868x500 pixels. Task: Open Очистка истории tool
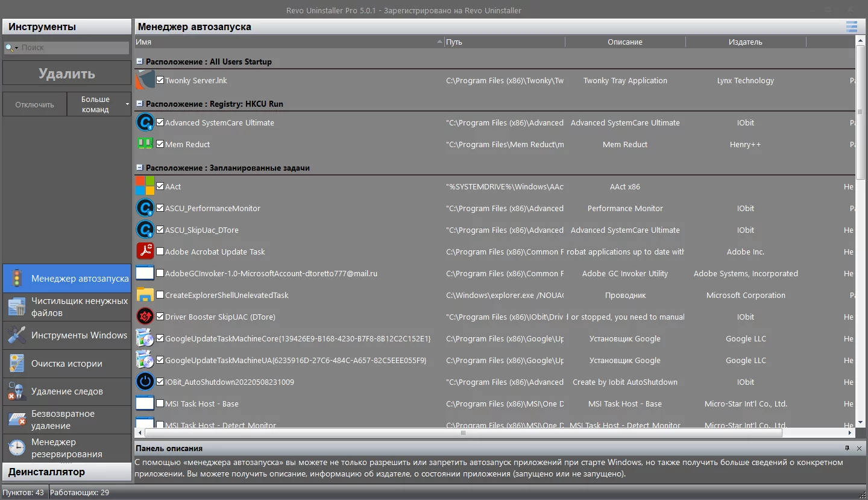pyautogui.click(x=67, y=363)
